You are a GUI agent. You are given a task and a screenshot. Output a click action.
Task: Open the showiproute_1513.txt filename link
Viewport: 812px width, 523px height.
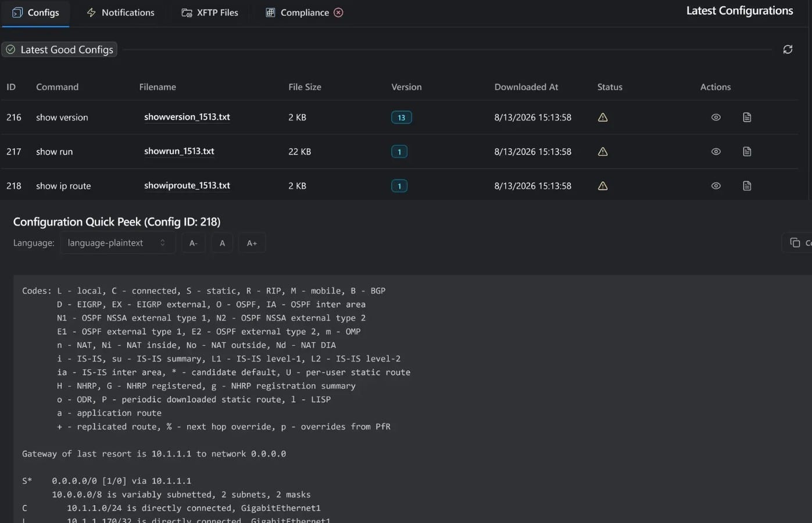point(187,185)
